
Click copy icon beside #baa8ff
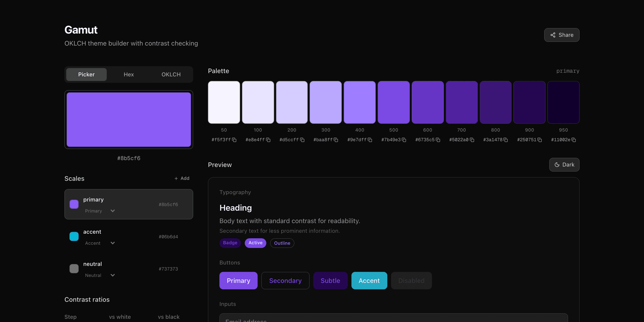click(x=336, y=140)
